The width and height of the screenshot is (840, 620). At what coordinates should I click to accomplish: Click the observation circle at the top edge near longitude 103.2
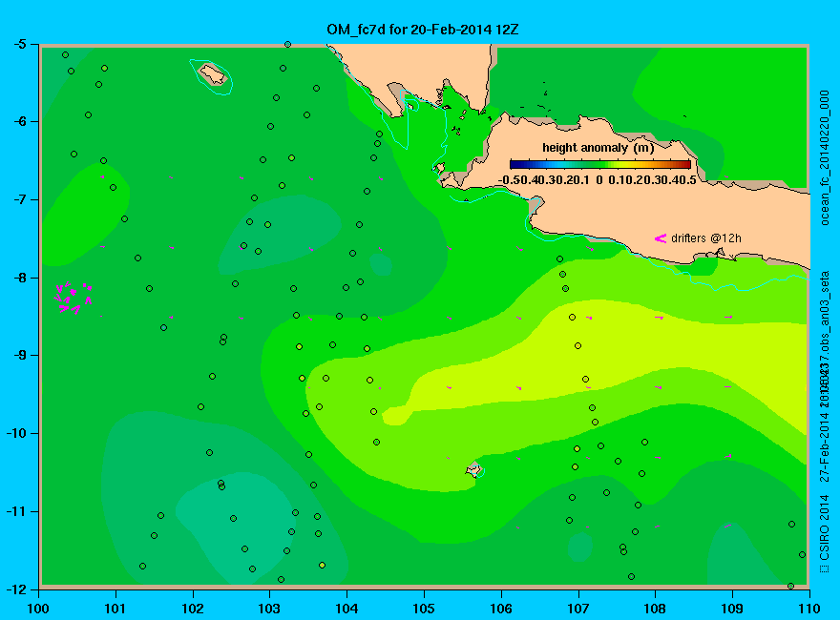[287, 45]
